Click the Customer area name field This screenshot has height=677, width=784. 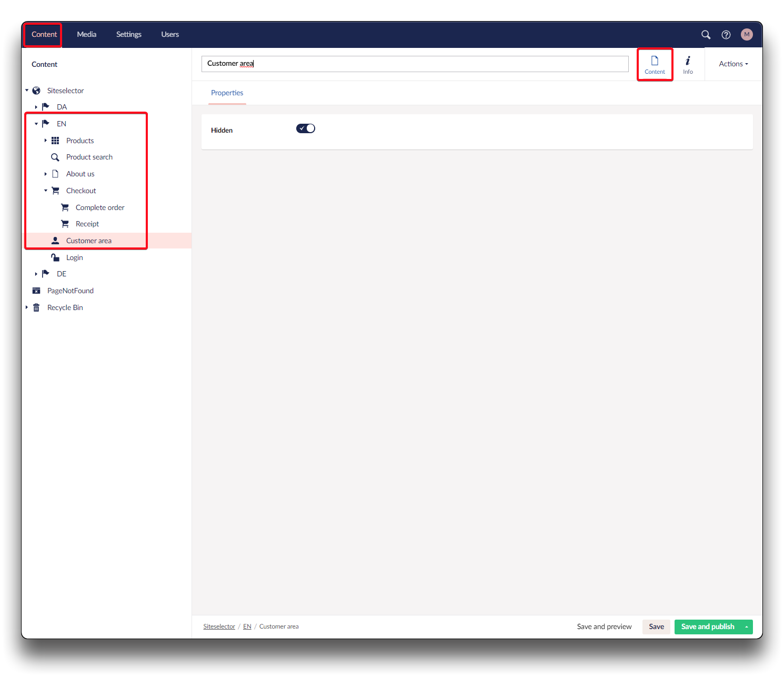[415, 64]
